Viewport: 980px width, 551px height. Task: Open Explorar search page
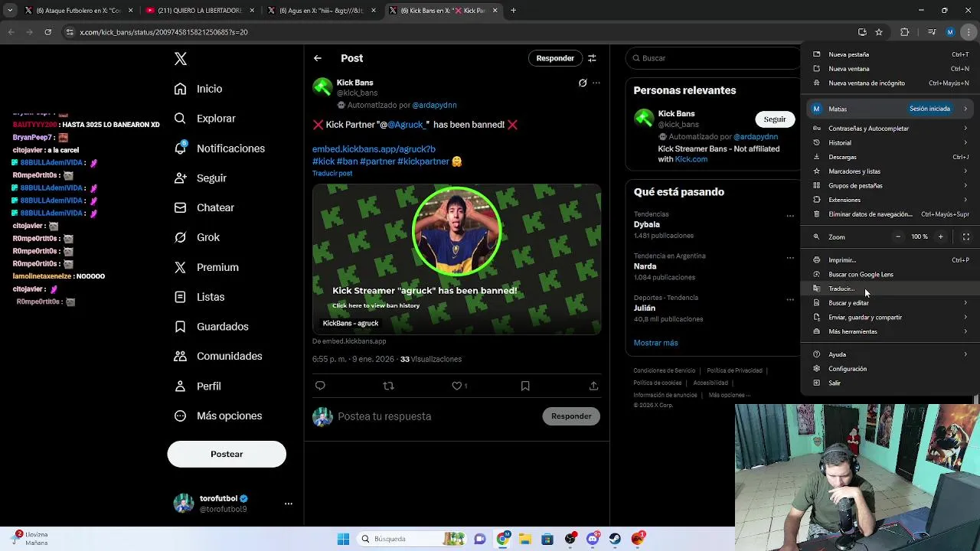point(204,119)
